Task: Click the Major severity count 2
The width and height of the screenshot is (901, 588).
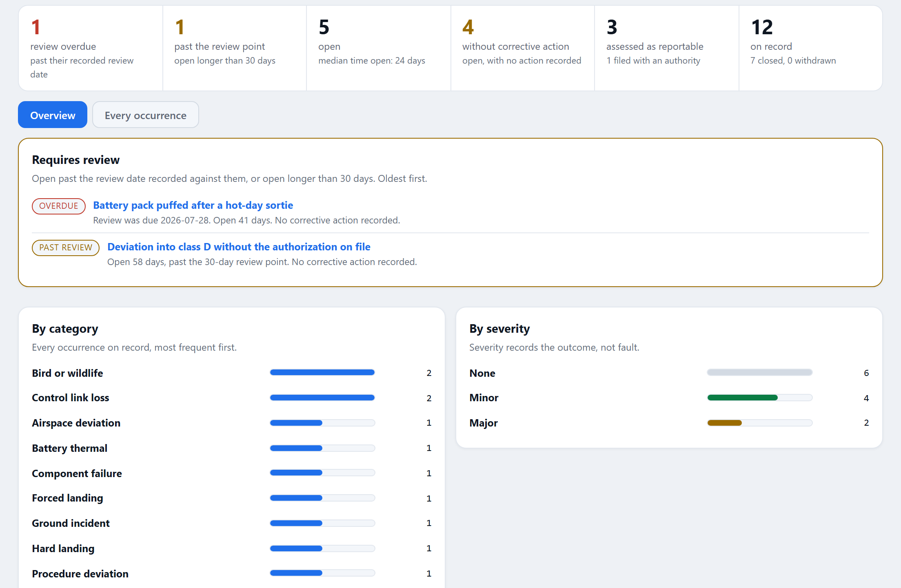Action: 866,423
